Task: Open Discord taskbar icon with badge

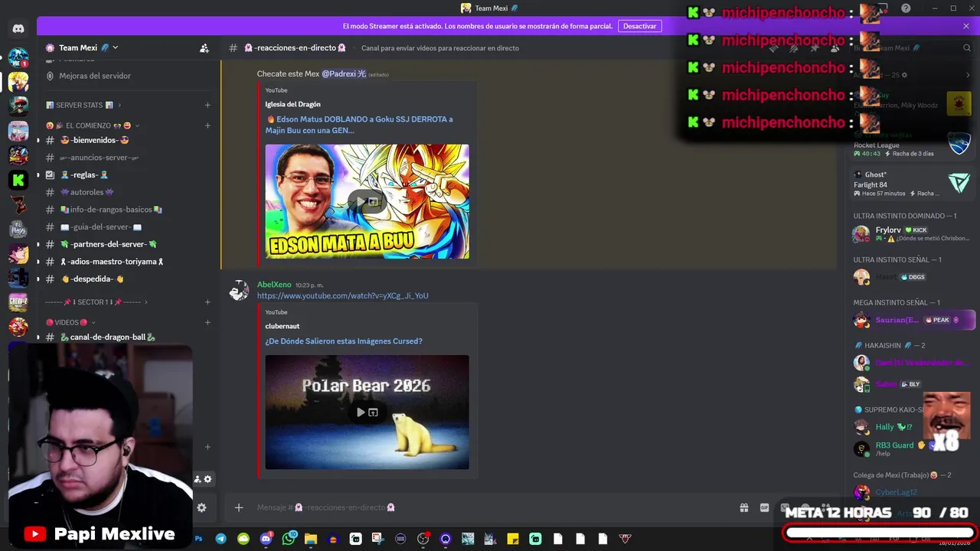Action: tap(266, 539)
